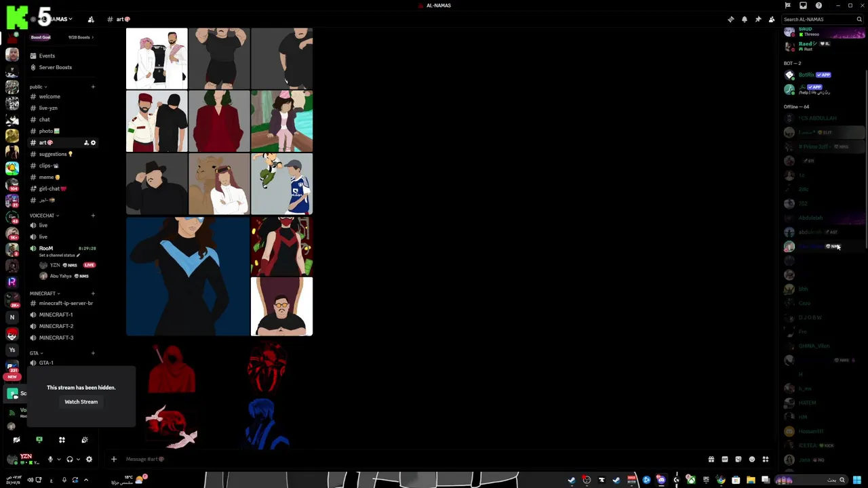Deafen with the headphones icon
Screen dimensions: 868x488
(69, 460)
